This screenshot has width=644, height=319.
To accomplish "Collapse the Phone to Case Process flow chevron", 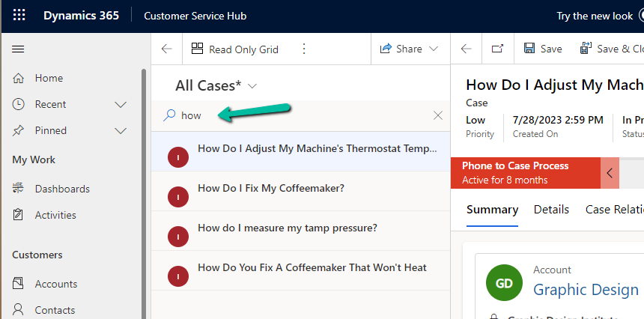I will click(x=610, y=173).
